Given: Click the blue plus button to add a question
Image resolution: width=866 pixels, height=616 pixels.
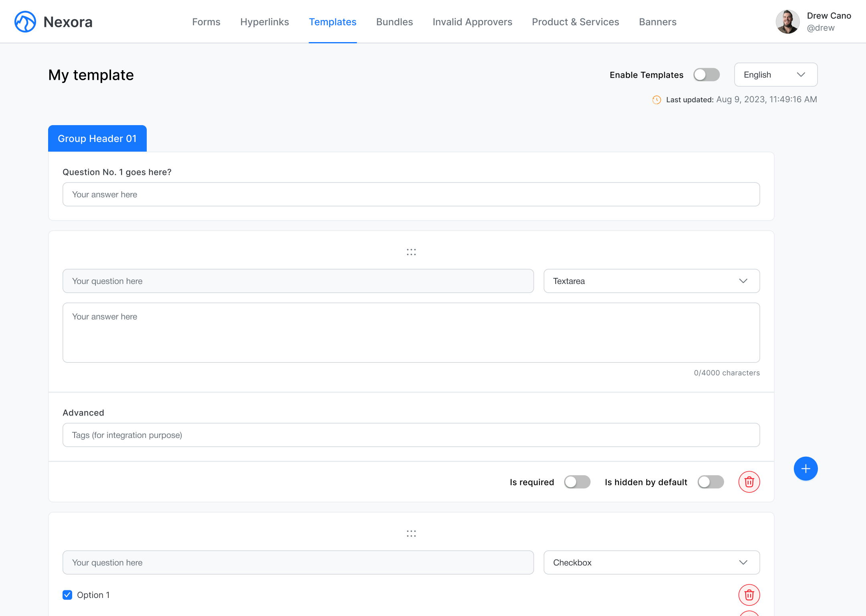Looking at the screenshot, I should pyautogui.click(x=806, y=468).
